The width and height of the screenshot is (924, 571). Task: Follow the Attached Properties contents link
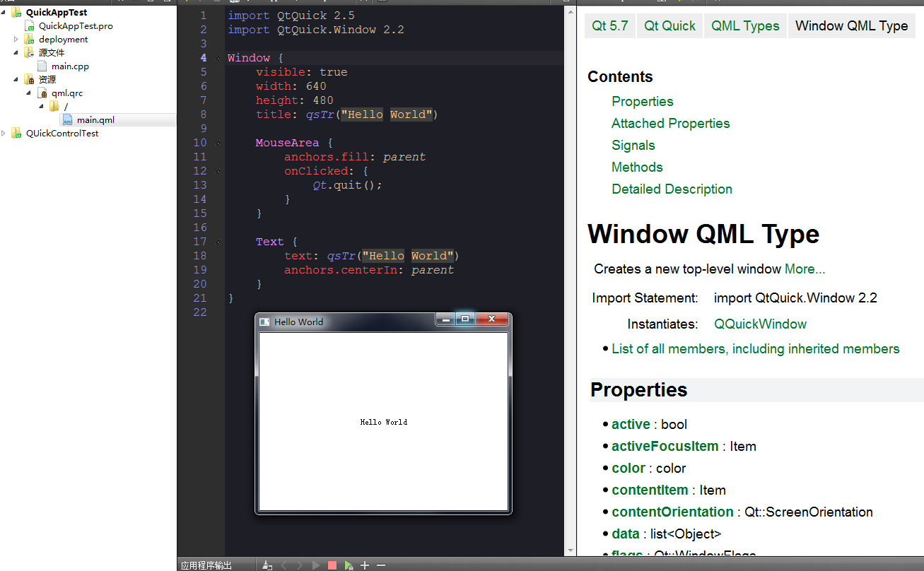[670, 124]
